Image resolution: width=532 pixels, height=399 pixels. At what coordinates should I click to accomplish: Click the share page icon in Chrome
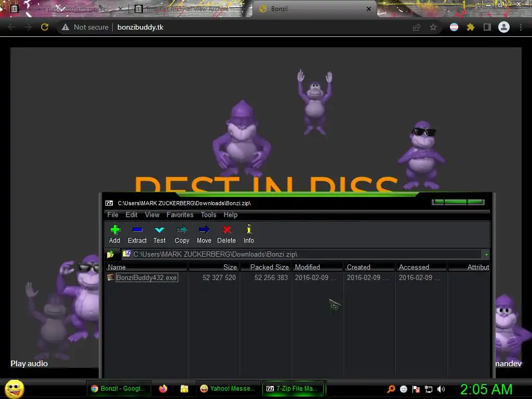(x=416, y=28)
